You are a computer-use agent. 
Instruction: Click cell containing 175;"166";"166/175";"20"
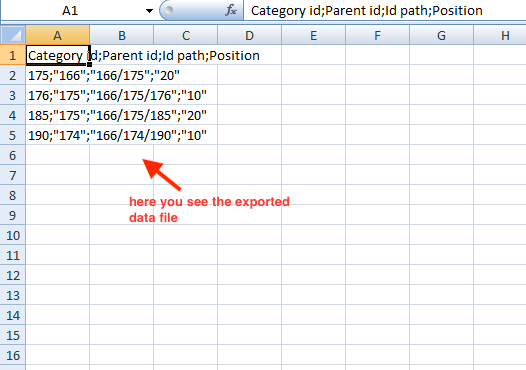pyautogui.click(x=58, y=75)
